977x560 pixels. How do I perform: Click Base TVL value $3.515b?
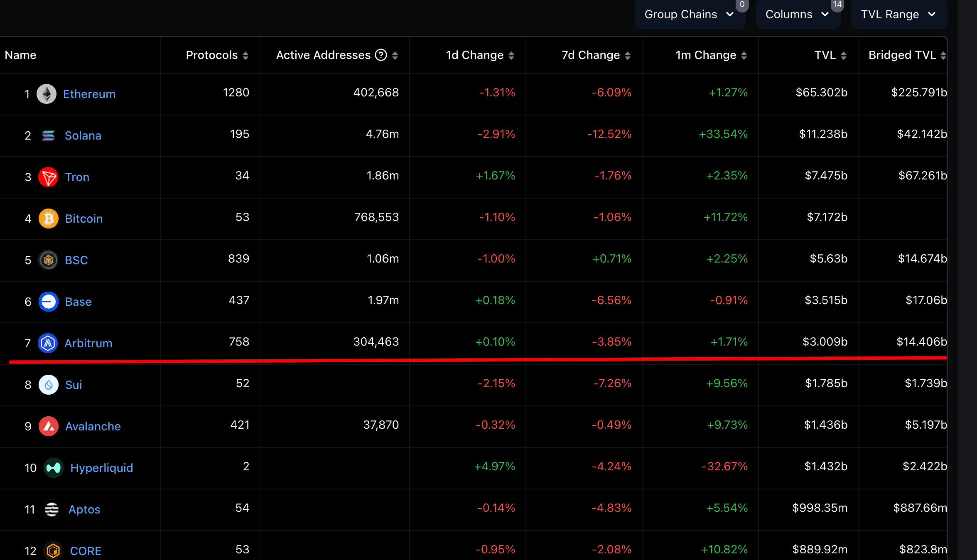tap(826, 300)
